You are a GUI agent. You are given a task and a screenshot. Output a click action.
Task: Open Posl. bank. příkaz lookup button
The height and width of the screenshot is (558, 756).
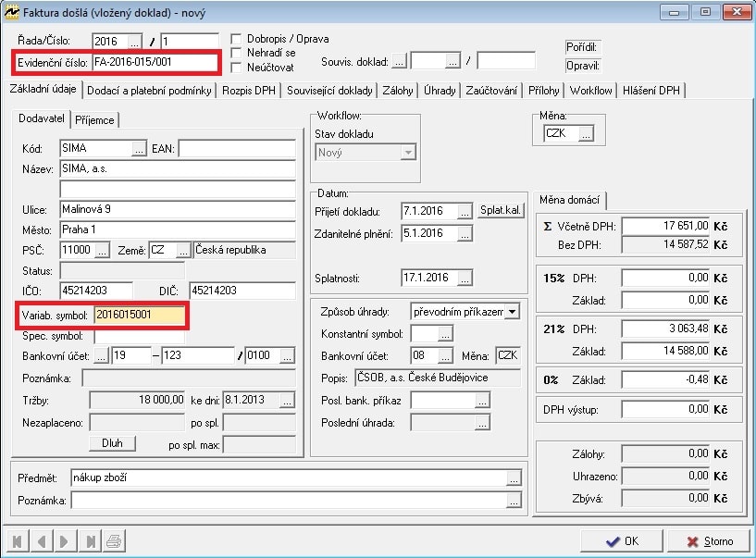point(482,401)
